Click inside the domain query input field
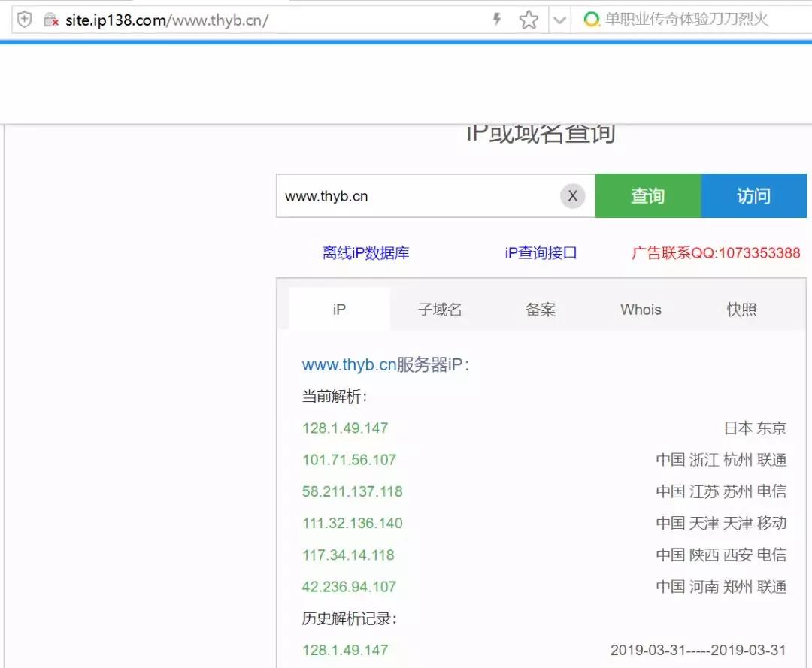 (414, 196)
